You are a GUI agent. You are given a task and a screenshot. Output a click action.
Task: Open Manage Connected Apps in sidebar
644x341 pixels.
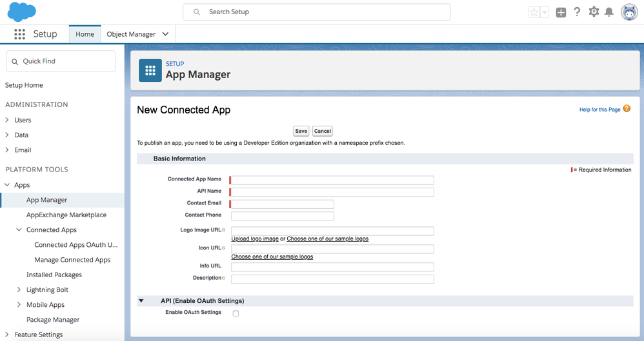click(x=72, y=260)
